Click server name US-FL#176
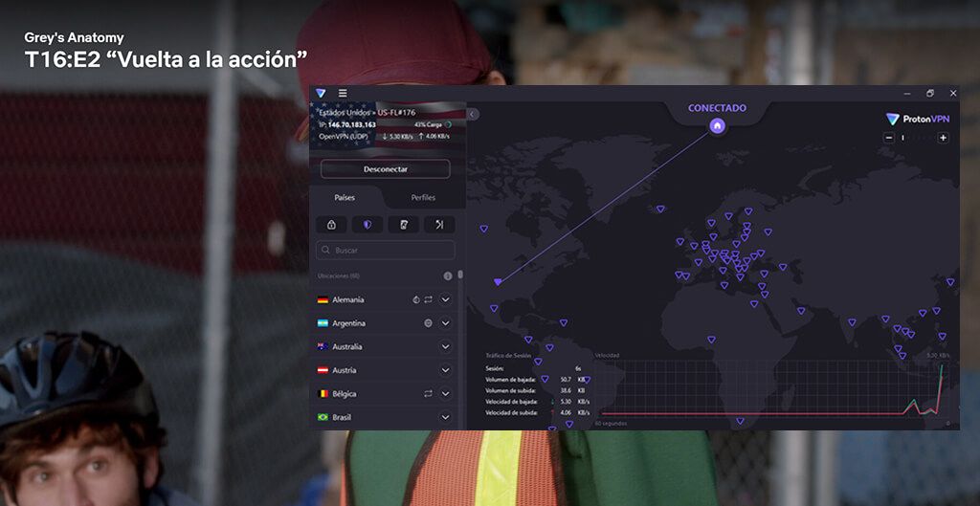This screenshot has height=506, width=980. click(398, 113)
